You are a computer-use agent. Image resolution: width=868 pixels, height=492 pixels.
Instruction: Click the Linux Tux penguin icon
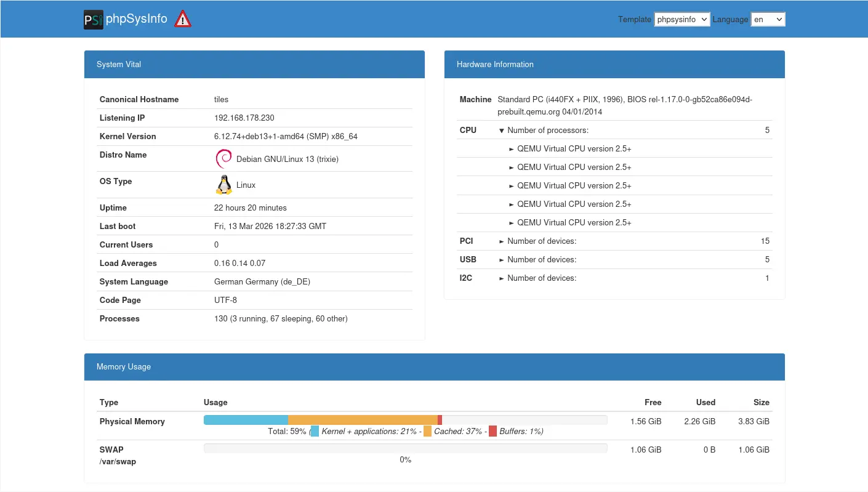(224, 185)
